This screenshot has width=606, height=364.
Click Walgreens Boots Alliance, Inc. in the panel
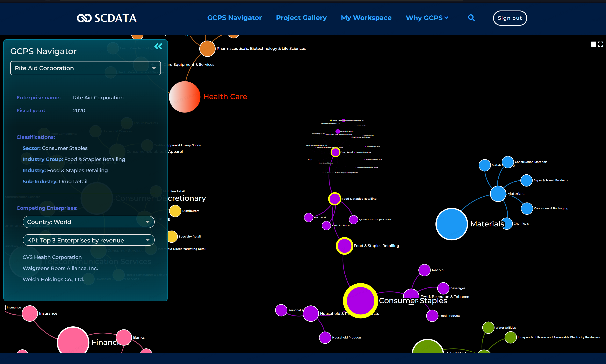60,268
